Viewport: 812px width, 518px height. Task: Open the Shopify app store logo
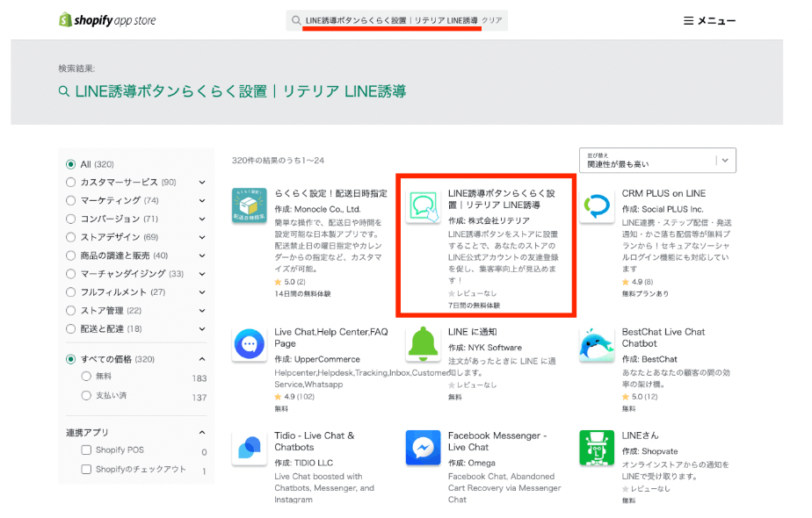pos(107,20)
